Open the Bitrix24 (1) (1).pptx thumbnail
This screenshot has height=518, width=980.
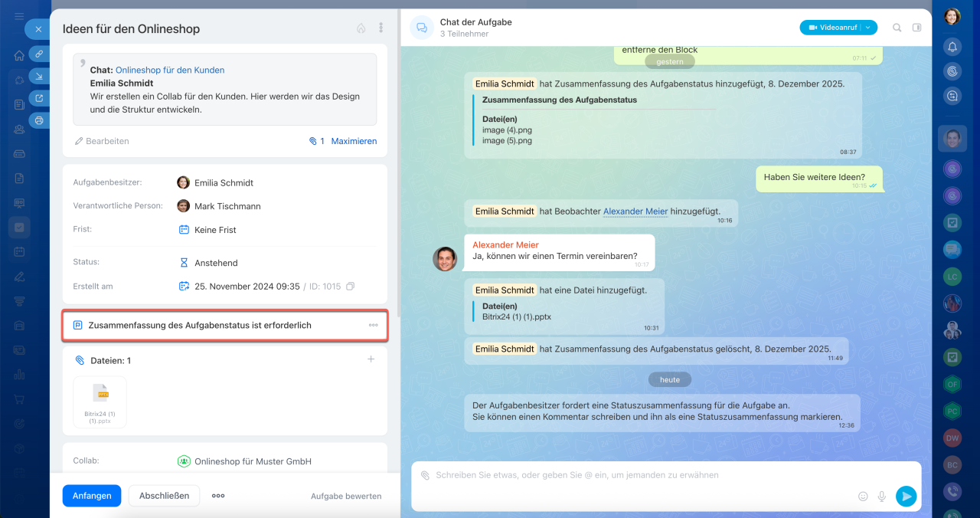(100, 402)
